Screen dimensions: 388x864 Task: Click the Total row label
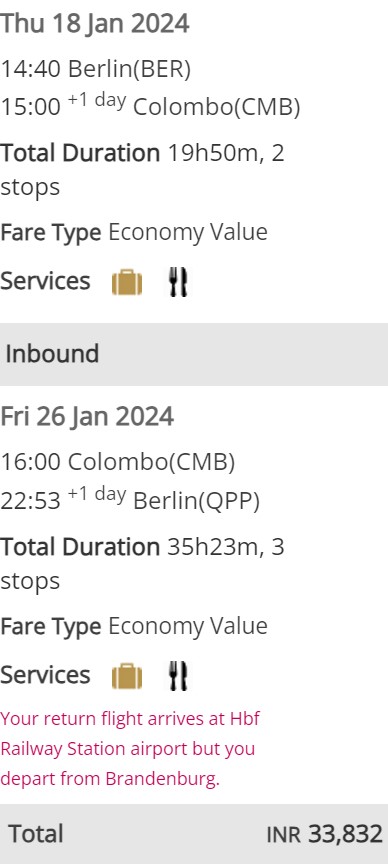point(36,834)
